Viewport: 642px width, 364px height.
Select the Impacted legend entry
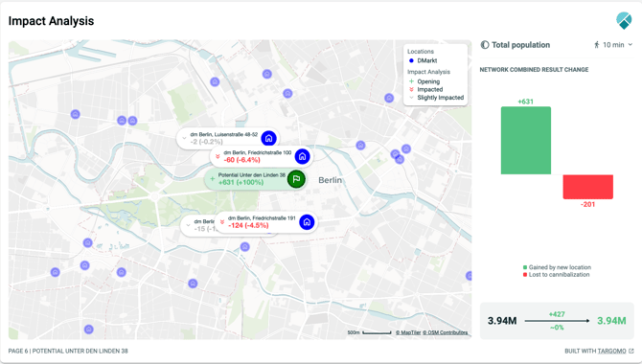[425, 89]
